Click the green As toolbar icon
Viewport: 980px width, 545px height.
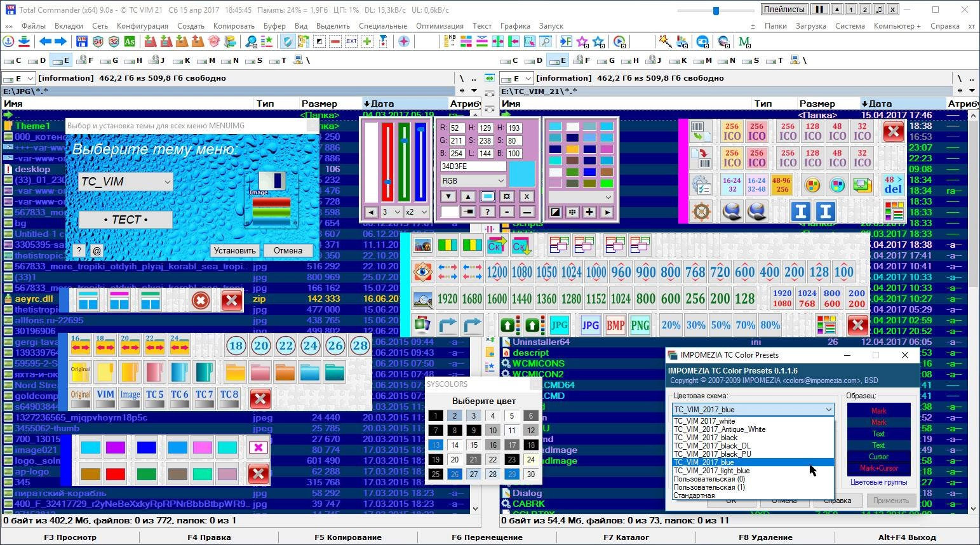click(x=130, y=41)
